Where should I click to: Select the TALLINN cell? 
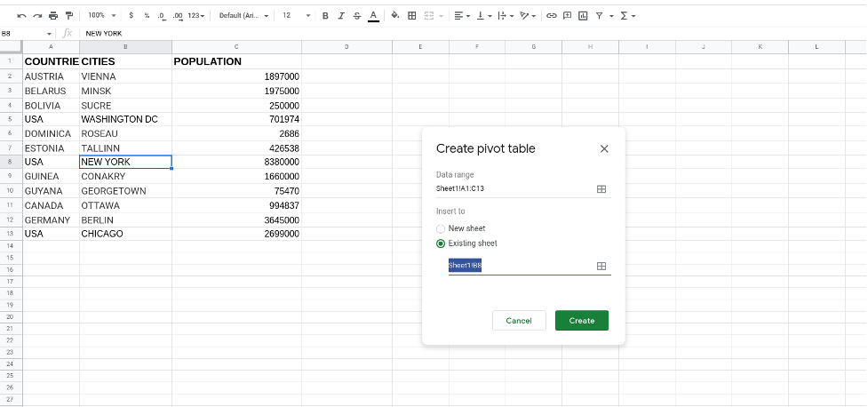click(125, 148)
